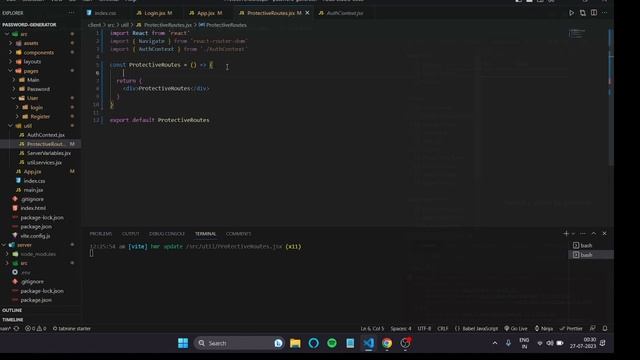640x360 pixels.
Task: Open Spotify from the taskbar
Action: point(332,343)
